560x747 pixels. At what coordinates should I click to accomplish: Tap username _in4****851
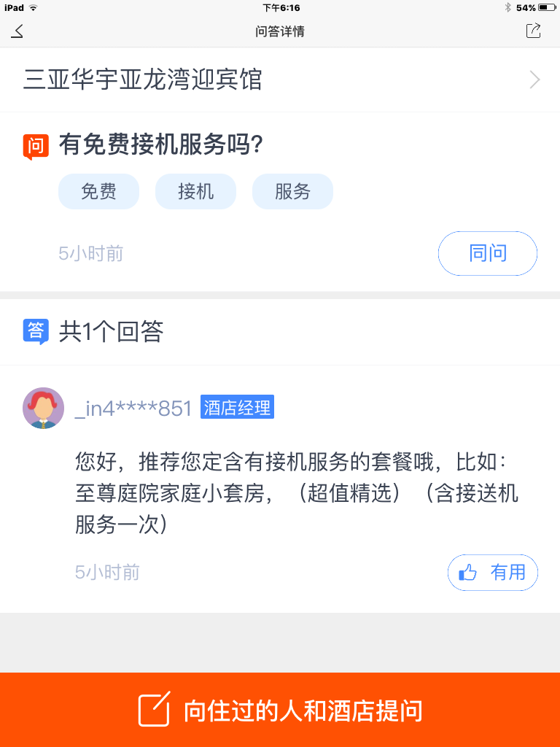pyautogui.click(x=133, y=408)
